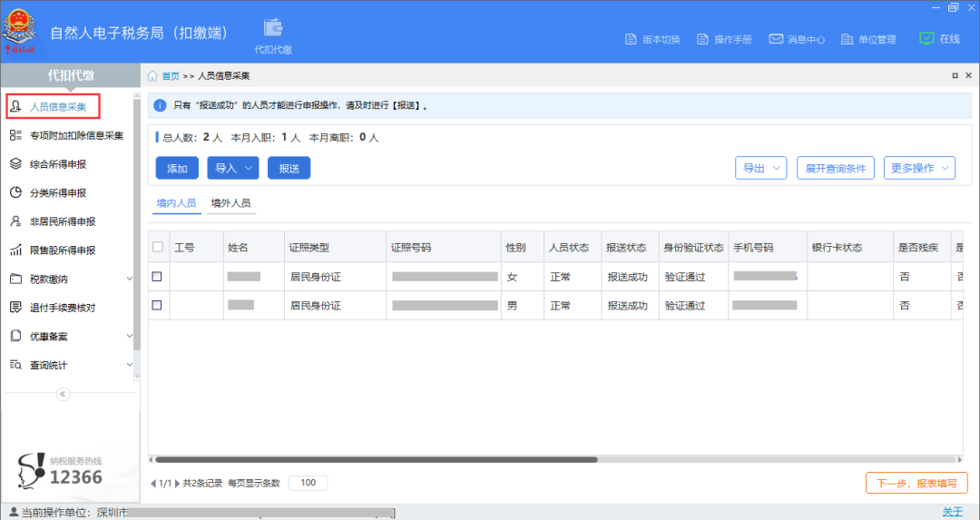Open the 代扣代缴 wallet icon in header
Image resolution: width=980 pixels, height=520 pixels.
tap(273, 28)
